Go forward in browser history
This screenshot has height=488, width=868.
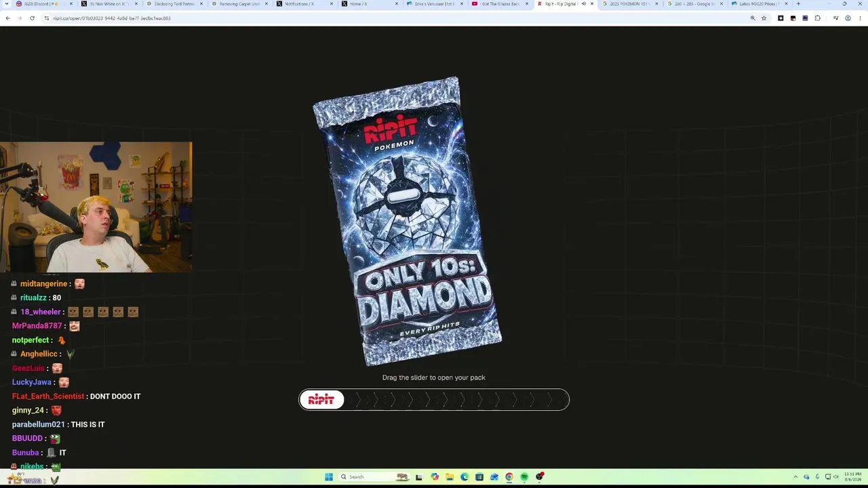click(20, 18)
